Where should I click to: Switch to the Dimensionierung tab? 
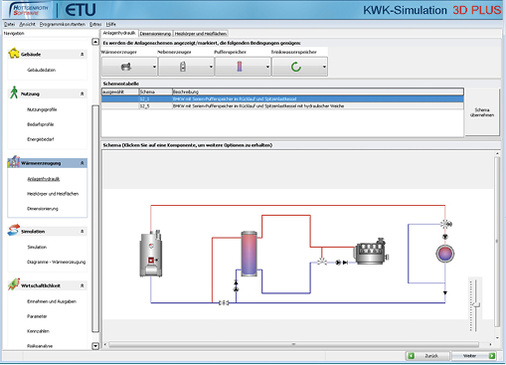[x=155, y=34]
